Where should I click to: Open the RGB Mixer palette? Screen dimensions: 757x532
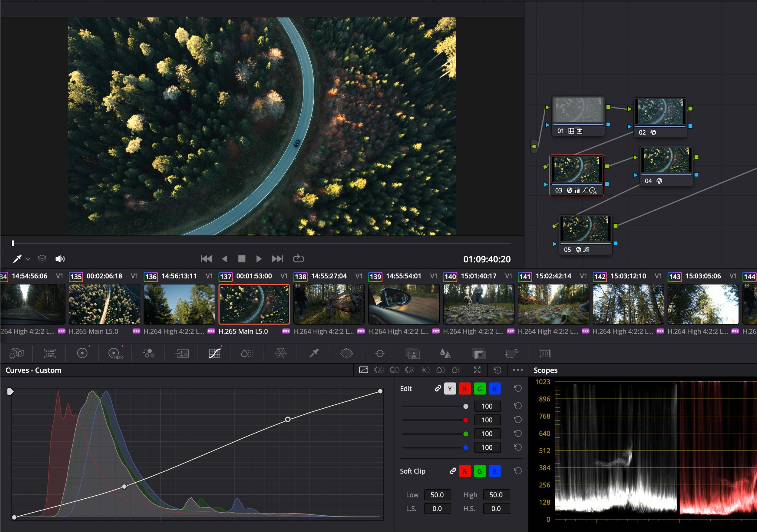pos(148,354)
